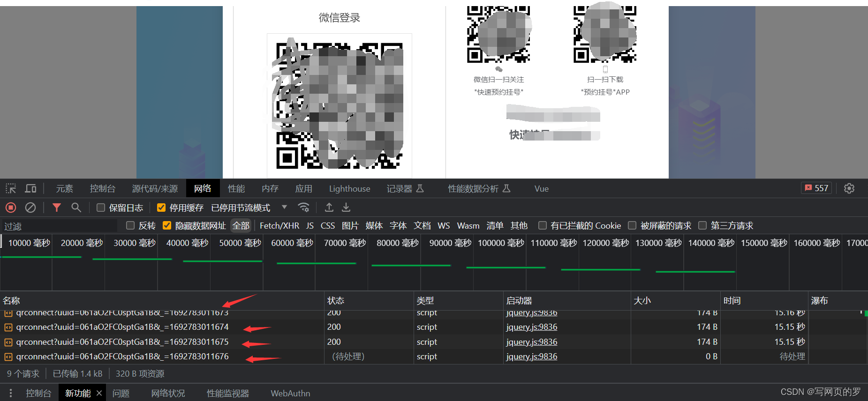
Task: Switch to drawer 网络状况 tab
Action: (168, 393)
